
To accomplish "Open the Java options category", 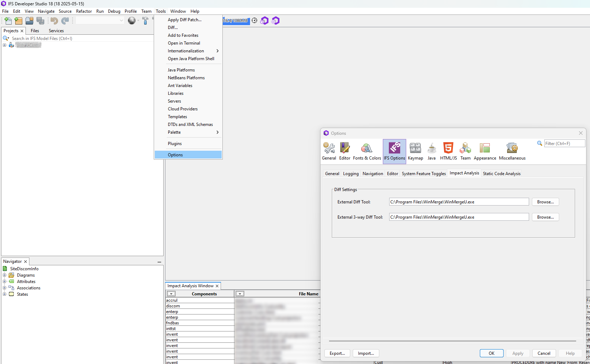I will coord(431,151).
